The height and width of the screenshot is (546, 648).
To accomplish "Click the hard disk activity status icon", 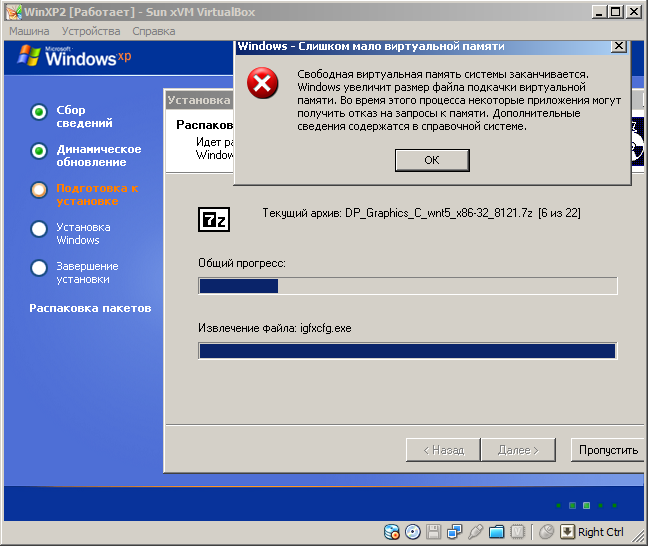I will pos(391,532).
